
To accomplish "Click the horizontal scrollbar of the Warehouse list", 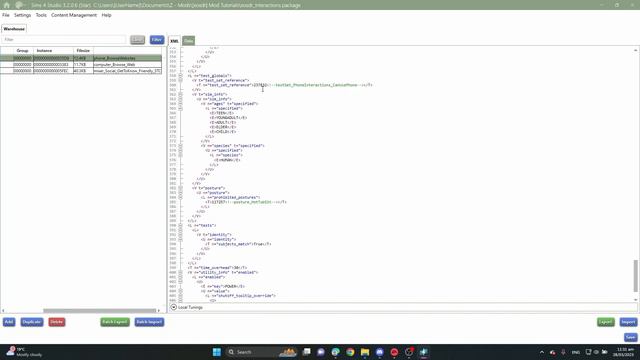I will click(x=100, y=311).
